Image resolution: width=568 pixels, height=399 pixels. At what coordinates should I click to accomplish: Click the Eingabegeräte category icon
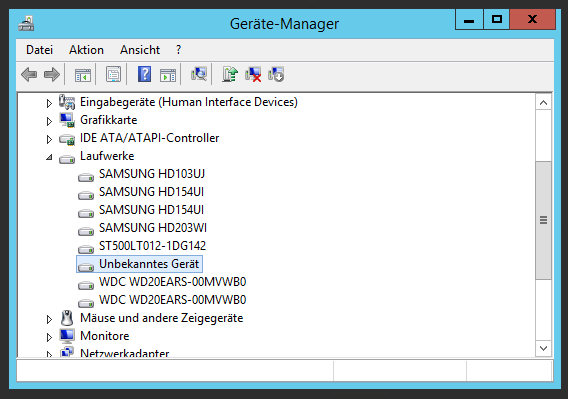tap(67, 102)
